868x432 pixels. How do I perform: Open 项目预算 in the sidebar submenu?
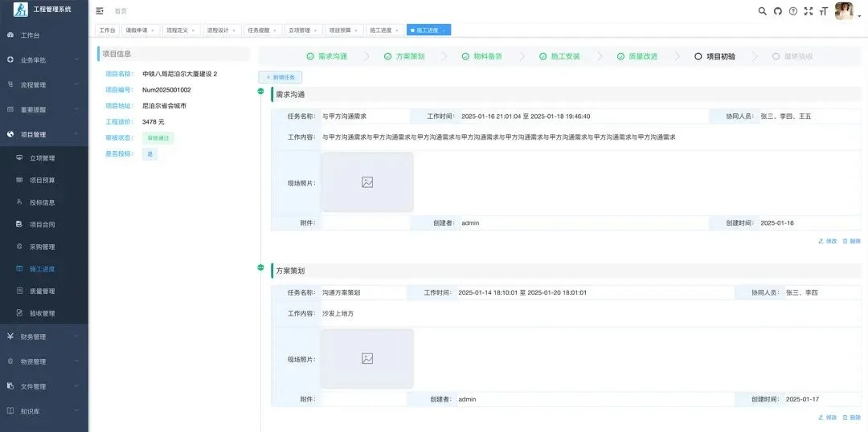(x=43, y=181)
